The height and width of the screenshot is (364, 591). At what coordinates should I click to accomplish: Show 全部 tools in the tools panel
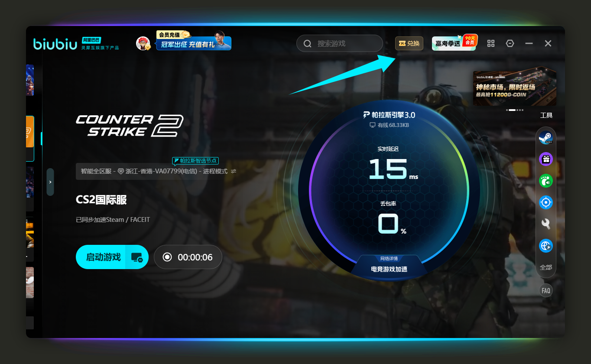[x=546, y=267]
